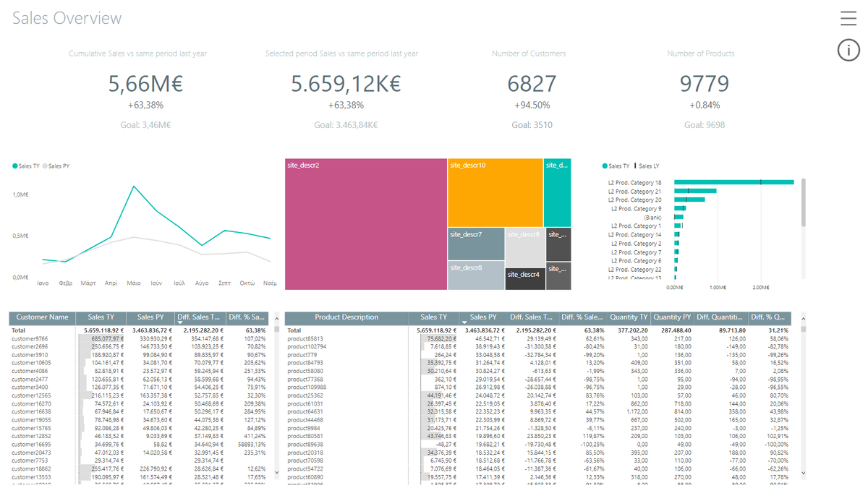Select row product89638
Image resolution: width=868 pixels, height=488 pixels.
(x=540, y=444)
